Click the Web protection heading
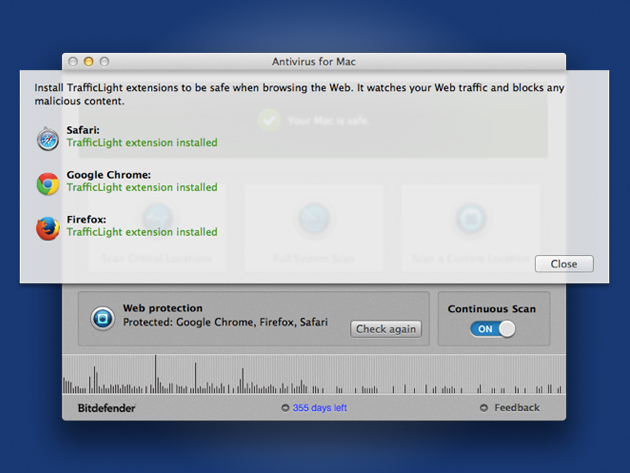Screen dimensions: 630x473 click(163, 308)
